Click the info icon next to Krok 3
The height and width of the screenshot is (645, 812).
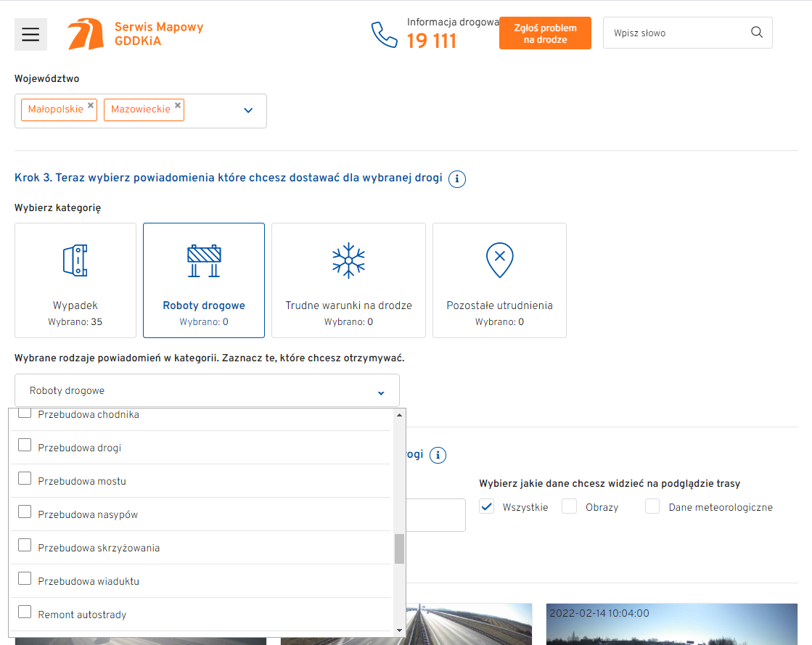457,178
